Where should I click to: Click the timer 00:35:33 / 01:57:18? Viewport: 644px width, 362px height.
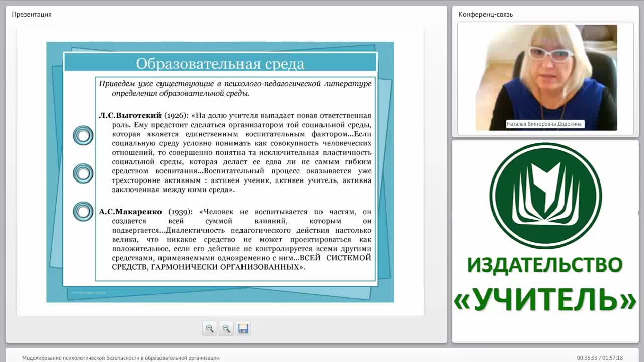pos(600,358)
